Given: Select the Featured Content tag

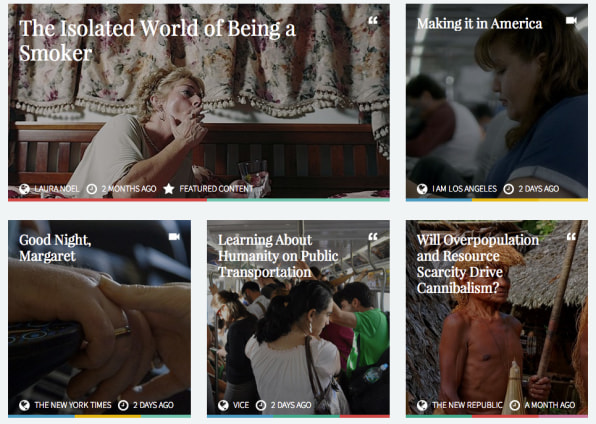Looking at the screenshot, I should (x=216, y=189).
